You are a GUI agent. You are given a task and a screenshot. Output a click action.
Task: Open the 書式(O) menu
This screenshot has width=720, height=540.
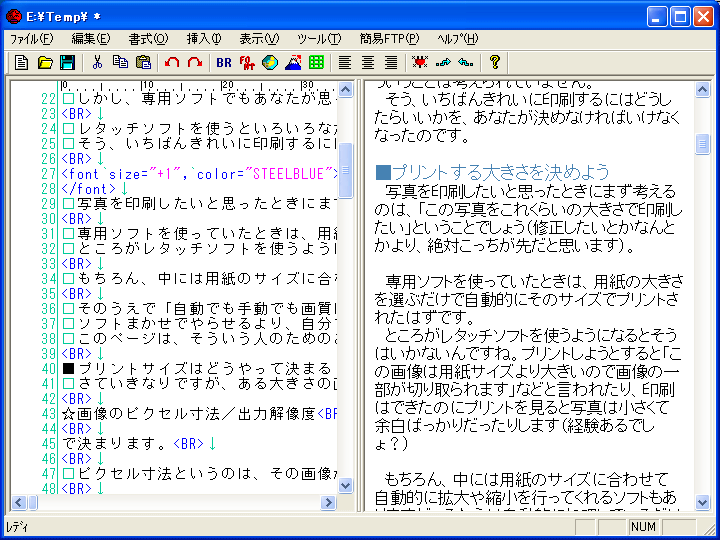[x=148, y=39]
